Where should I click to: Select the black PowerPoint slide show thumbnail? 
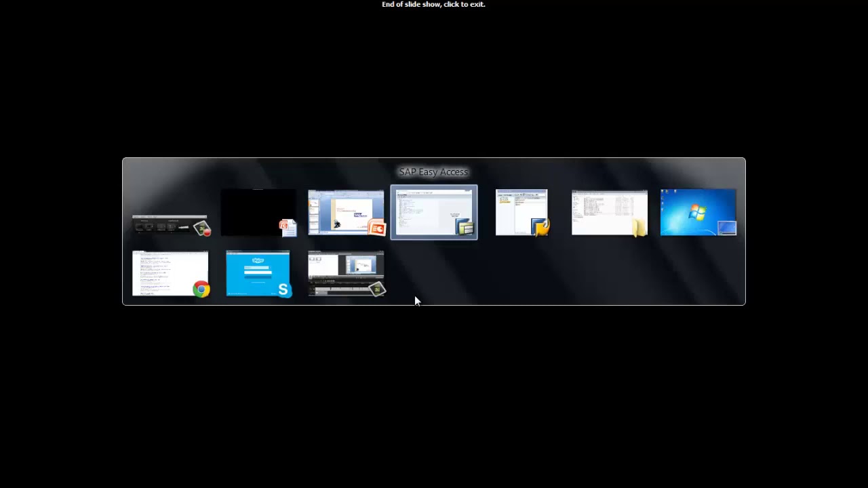pyautogui.click(x=258, y=213)
